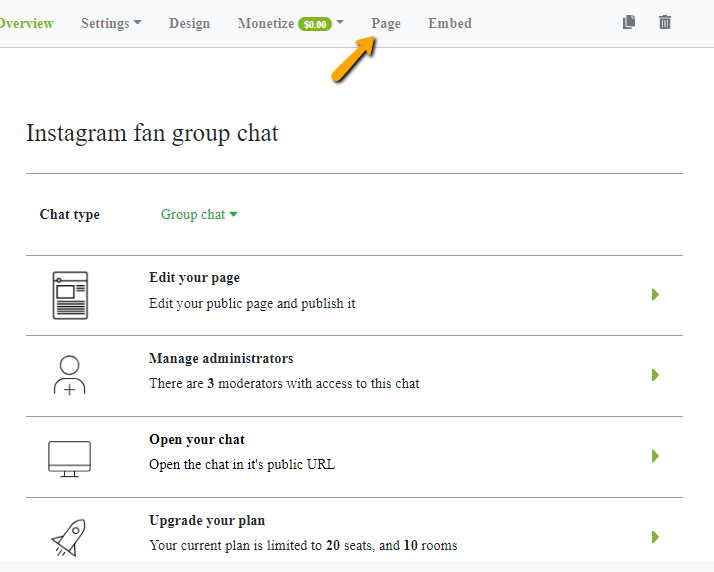Viewport: 714px width, 572px height.
Task: Switch to the Page tab
Action: 386,23
